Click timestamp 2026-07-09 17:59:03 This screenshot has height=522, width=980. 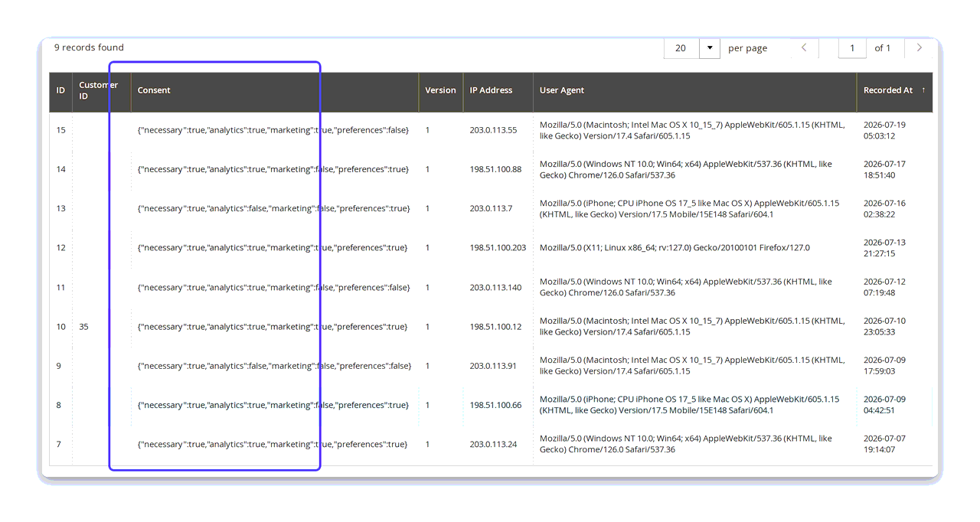click(884, 366)
